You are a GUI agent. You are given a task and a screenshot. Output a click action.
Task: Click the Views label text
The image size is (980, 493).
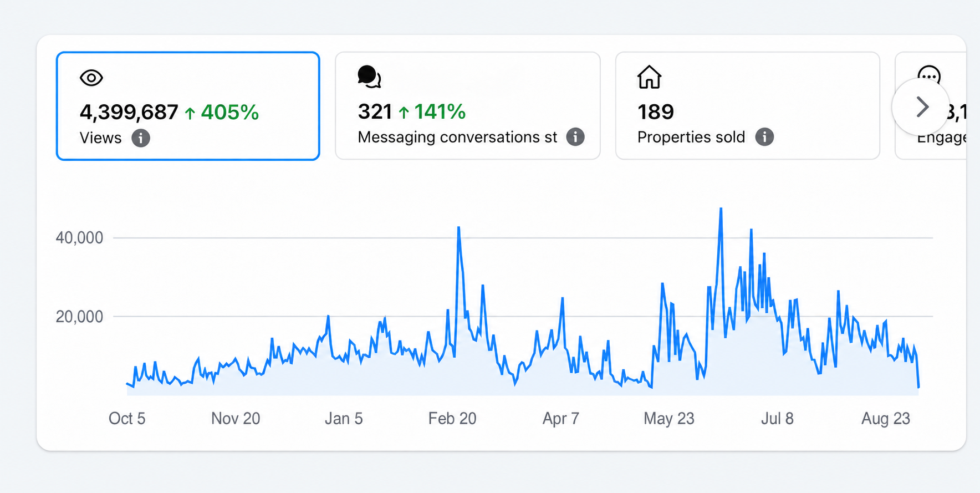pos(100,138)
